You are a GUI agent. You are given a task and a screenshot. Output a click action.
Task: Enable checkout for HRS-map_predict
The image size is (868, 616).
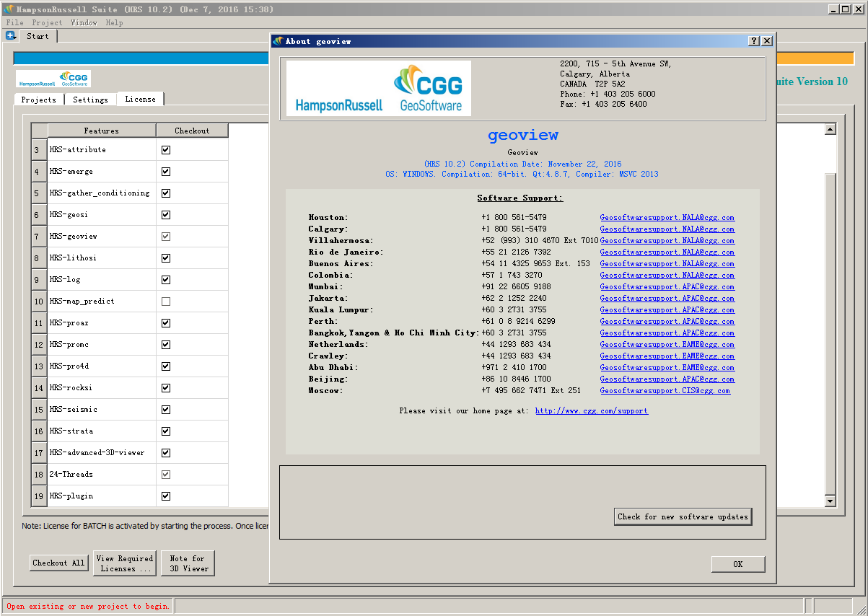coord(166,302)
